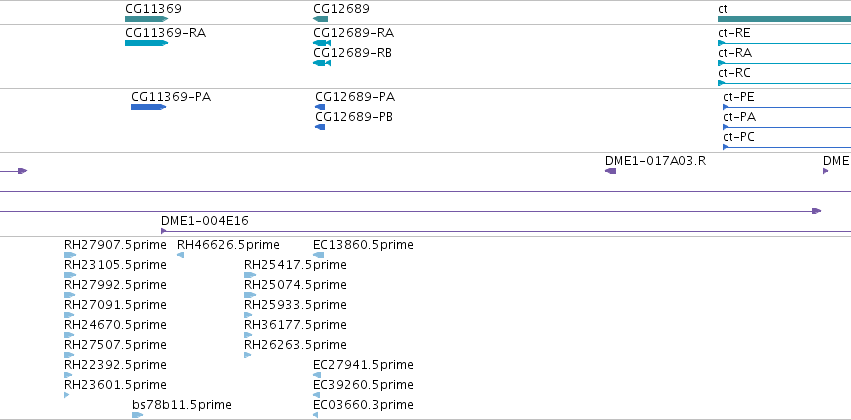Screen dimensions: 851x420
Task: Select the CG12689 gene arrow glyph
Action: click(x=320, y=19)
